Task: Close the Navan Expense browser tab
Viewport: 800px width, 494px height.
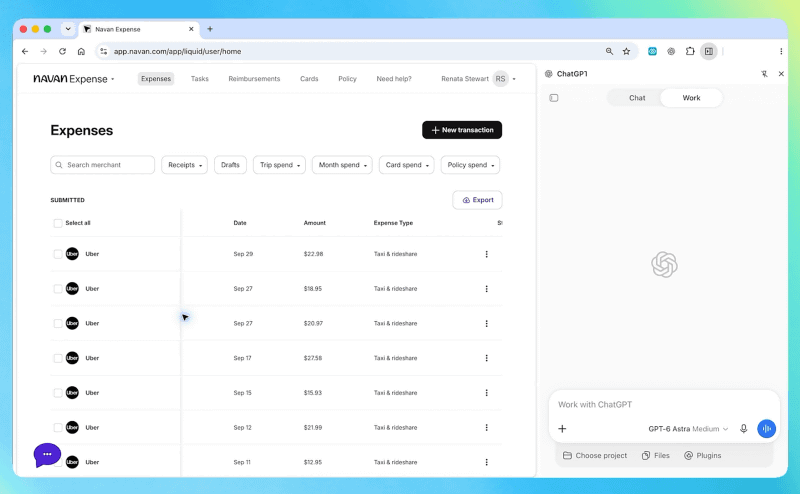Action: pyautogui.click(x=191, y=29)
